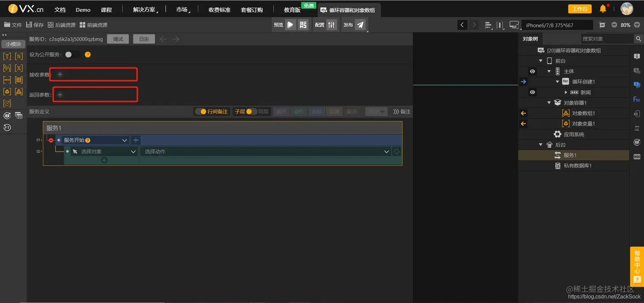
Task: Select the [N] number variable module icon
Action: coord(19,56)
